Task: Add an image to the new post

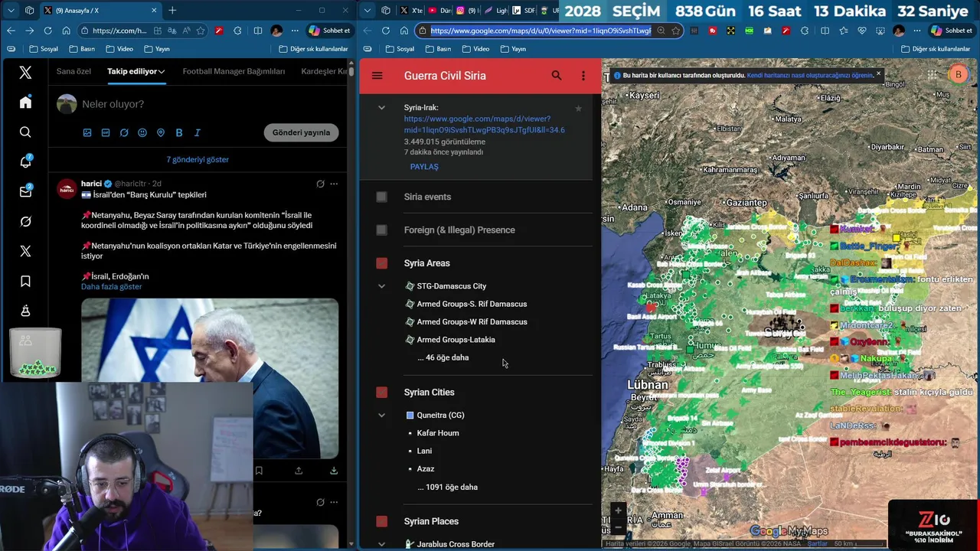Action: coord(87,132)
